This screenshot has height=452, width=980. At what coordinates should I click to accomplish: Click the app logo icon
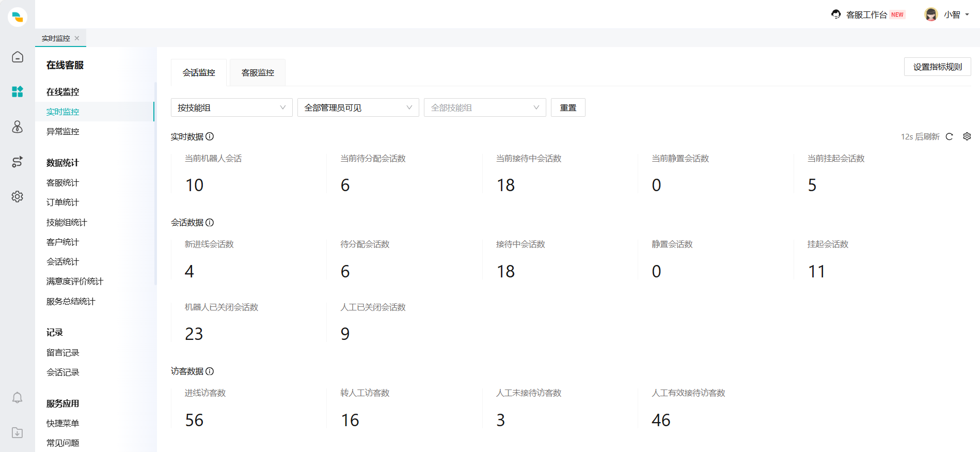18,17
